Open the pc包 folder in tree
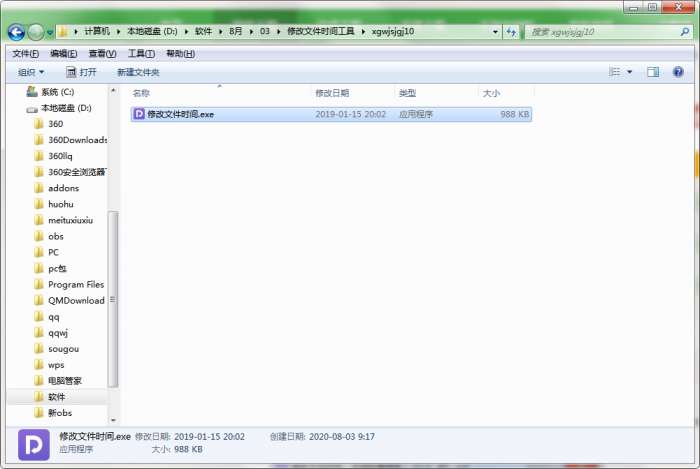Viewport: 700px width, 469px height. (x=50, y=268)
